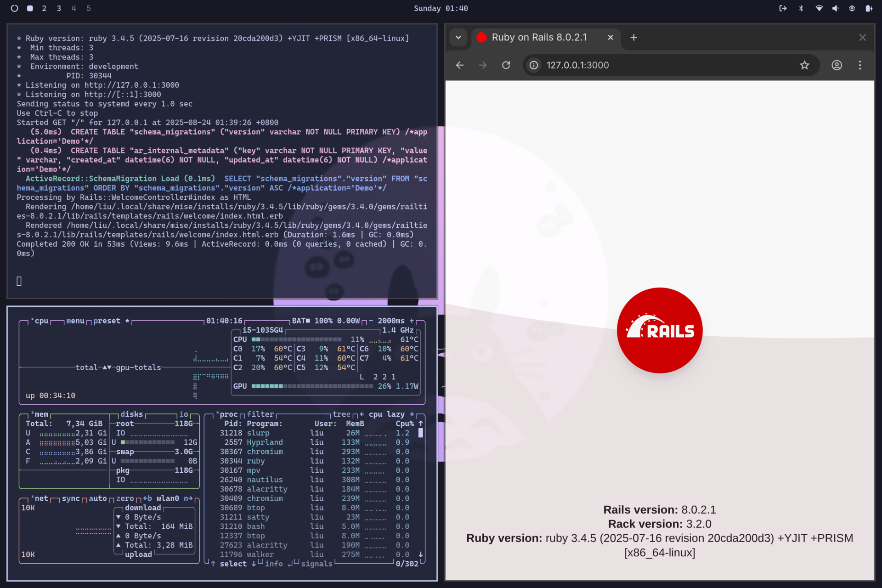The image size is (882, 588).
Task: Toggle net auto scaling in btop
Action: [98, 498]
